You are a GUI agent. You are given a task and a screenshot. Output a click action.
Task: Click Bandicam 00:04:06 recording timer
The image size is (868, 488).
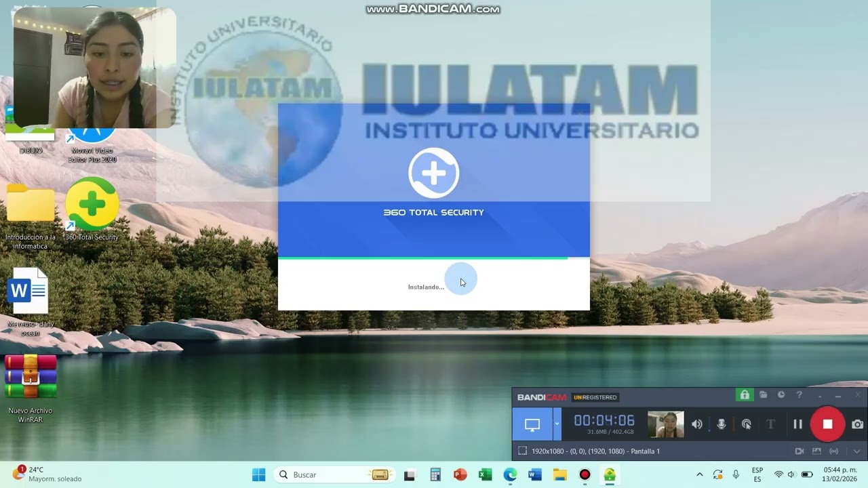pos(604,420)
